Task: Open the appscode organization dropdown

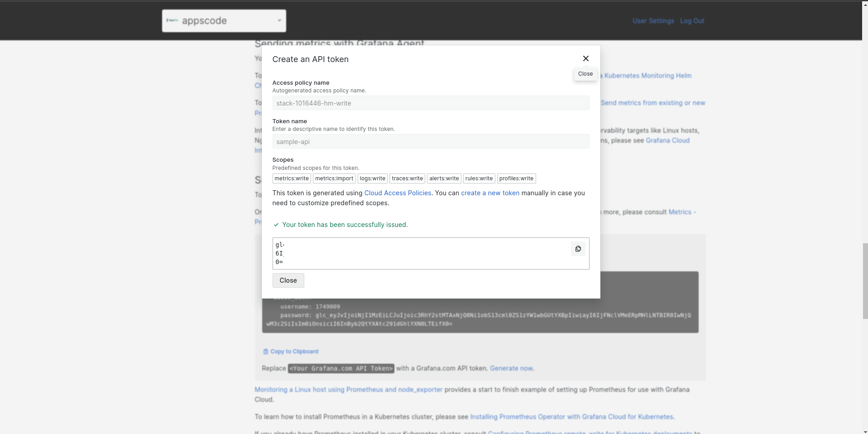Action: 224,21
